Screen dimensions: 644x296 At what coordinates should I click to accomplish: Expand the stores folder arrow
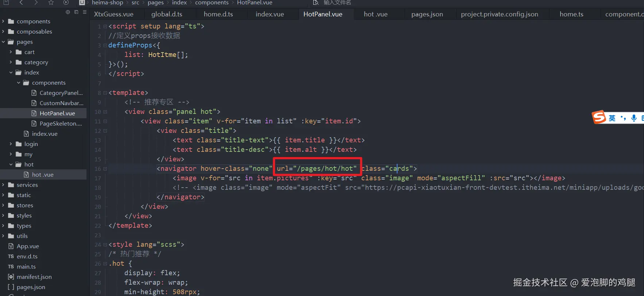pos(3,205)
